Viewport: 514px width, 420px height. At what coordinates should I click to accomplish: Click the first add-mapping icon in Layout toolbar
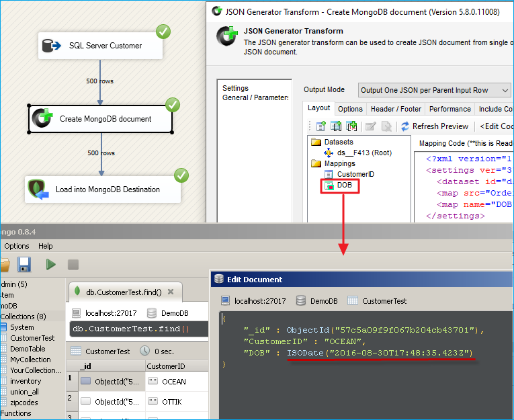[x=320, y=126]
